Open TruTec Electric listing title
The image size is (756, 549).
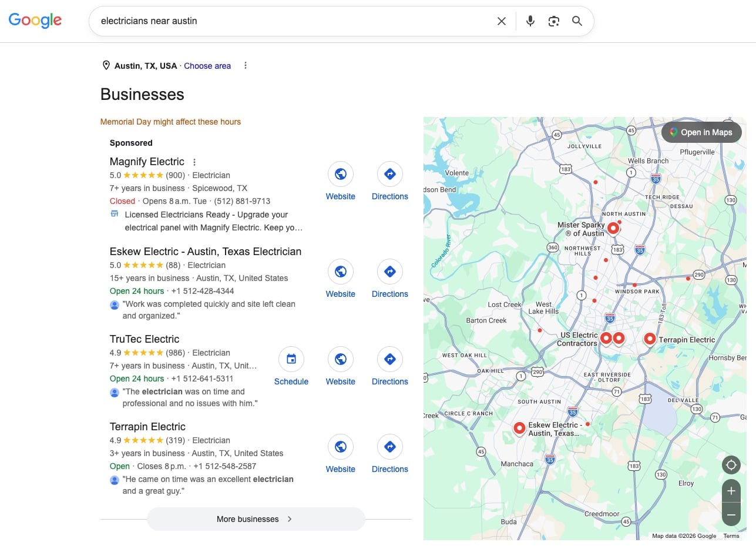coord(145,339)
